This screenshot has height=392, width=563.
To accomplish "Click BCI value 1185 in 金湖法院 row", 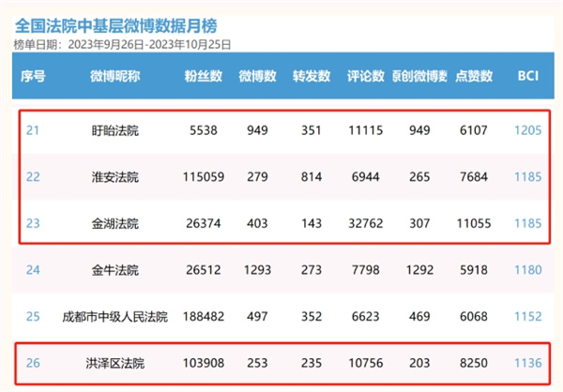I will (x=527, y=223).
